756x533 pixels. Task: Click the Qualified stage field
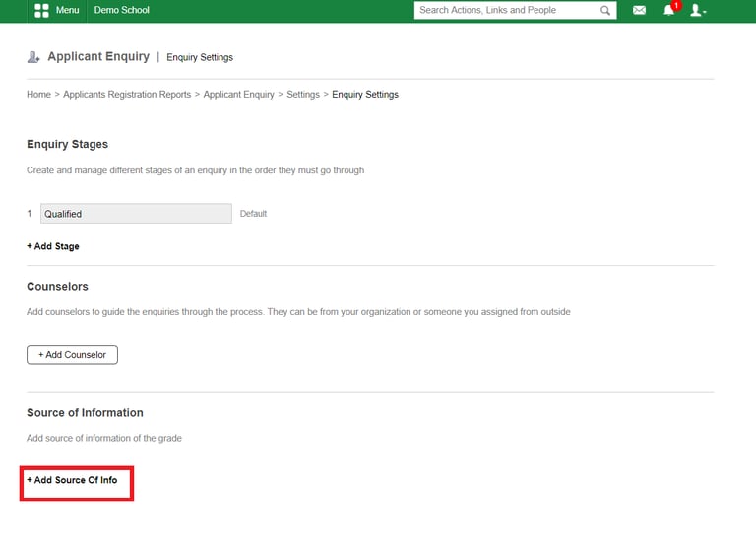click(x=136, y=214)
